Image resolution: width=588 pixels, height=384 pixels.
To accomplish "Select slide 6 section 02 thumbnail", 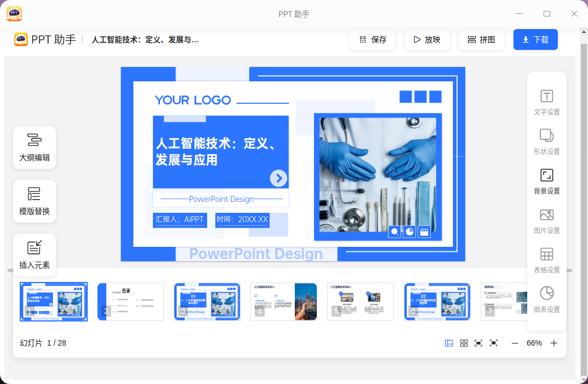I will pyautogui.click(x=437, y=302).
